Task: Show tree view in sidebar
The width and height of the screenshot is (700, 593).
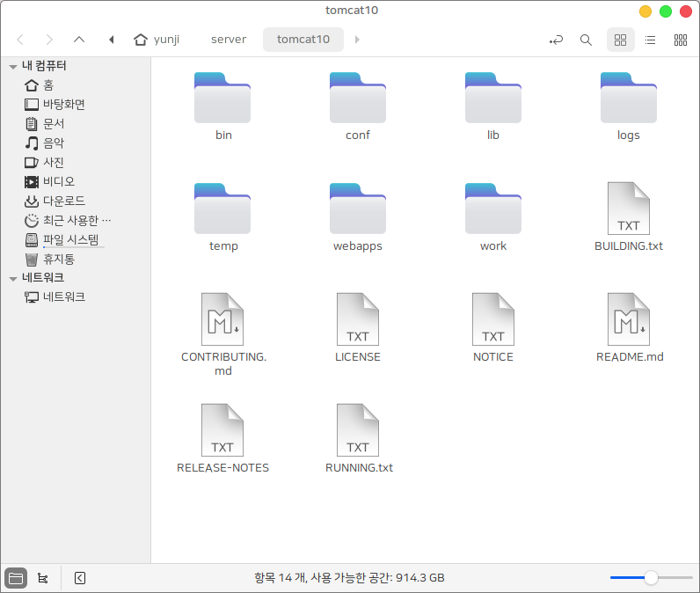Action: [42, 578]
